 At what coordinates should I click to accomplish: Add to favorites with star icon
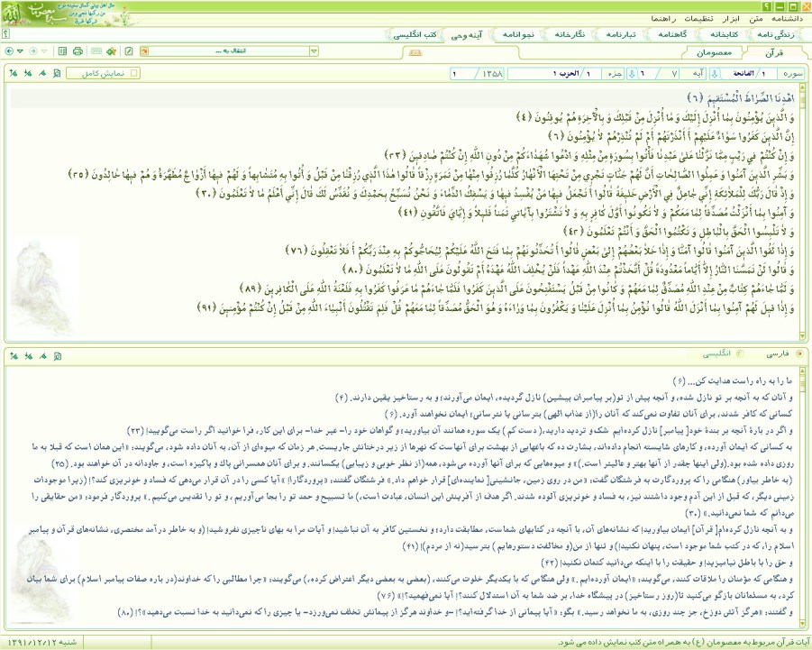[x=111, y=51]
